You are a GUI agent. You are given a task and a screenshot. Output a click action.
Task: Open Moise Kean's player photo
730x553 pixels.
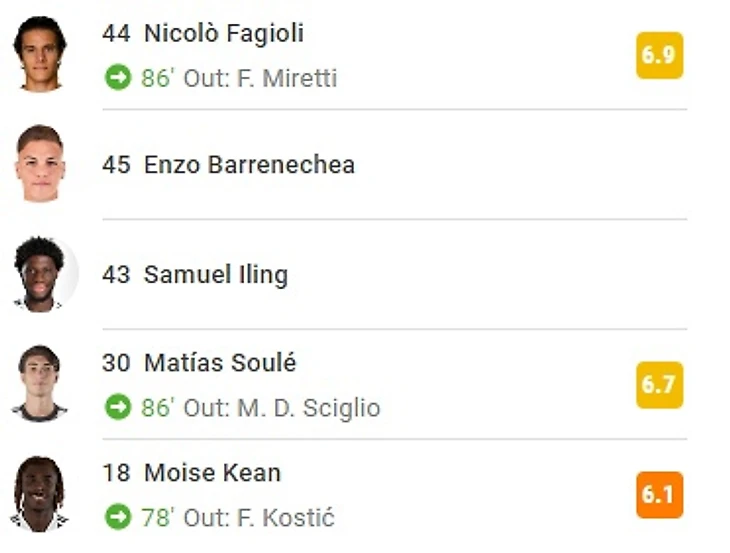click(x=40, y=494)
